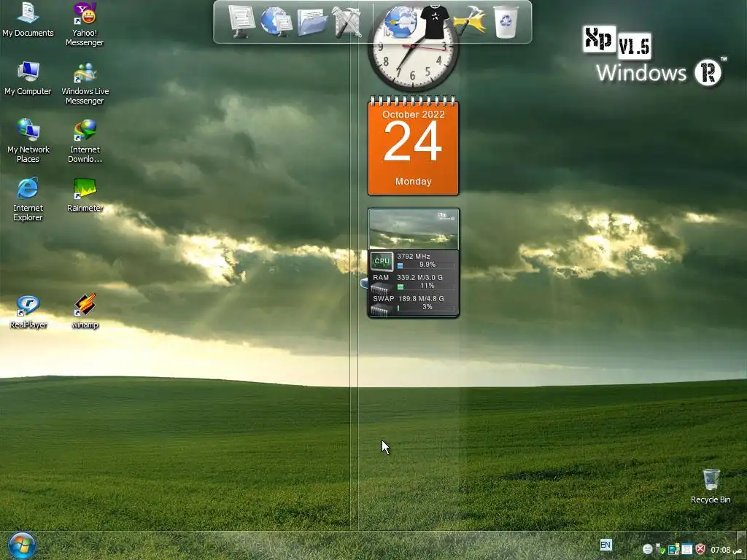The height and width of the screenshot is (560, 747).
Task: Click the safely remove hardware tray icon
Action: (x=660, y=550)
